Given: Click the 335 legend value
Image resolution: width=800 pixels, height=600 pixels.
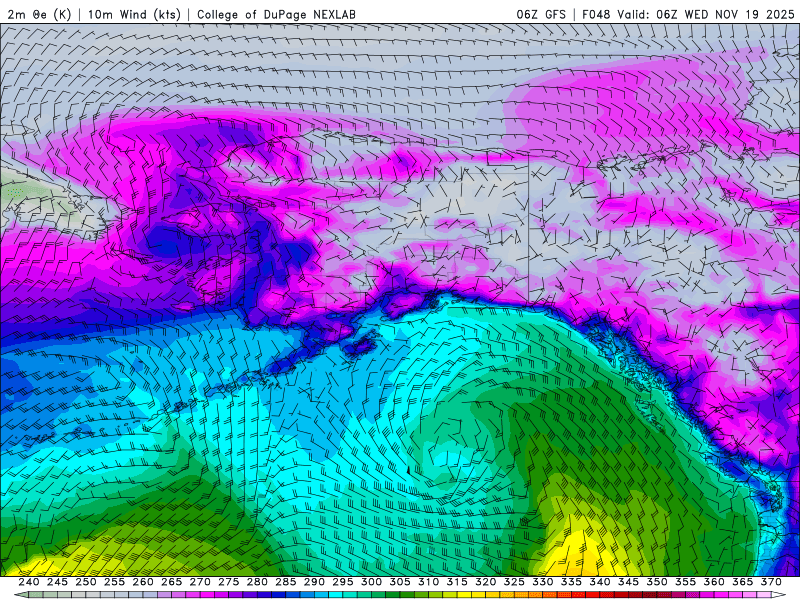Looking at the screenshot, I should pos(571,582).
